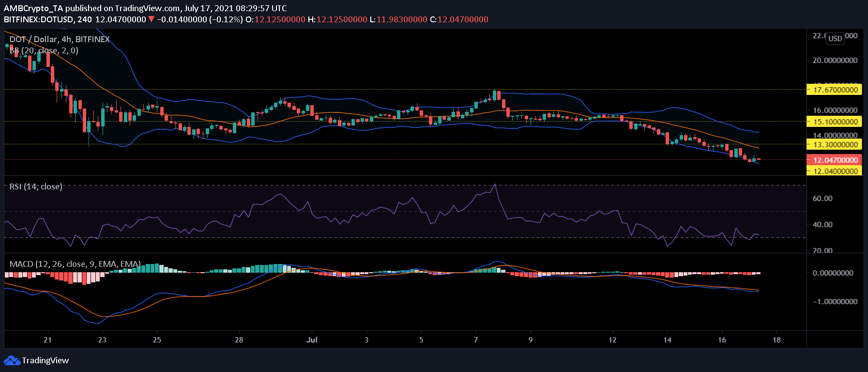Click the '21' date label on time axis
The width and height of the screenshot is (868, 372).
click(x=47, y=340)
